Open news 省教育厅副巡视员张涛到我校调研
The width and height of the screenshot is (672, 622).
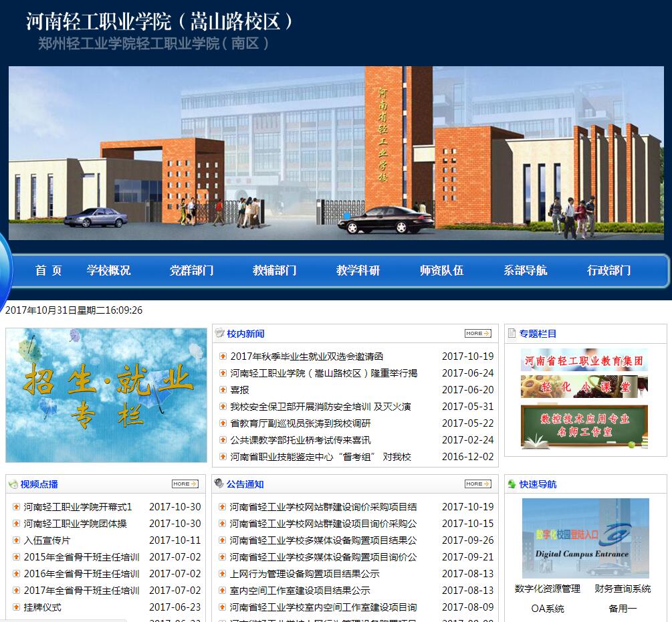(x=300, y=423)
